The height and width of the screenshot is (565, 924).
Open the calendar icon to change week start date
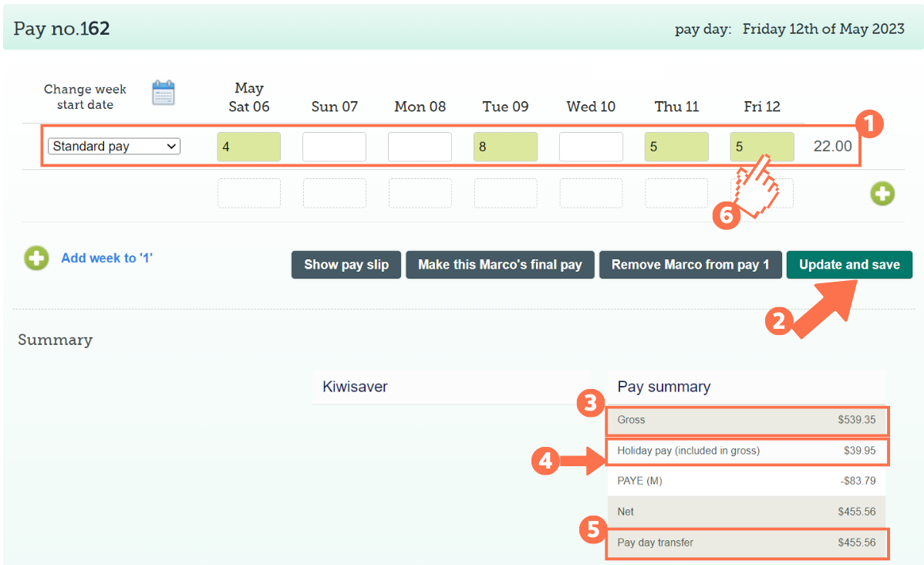[x=163, y=91]
